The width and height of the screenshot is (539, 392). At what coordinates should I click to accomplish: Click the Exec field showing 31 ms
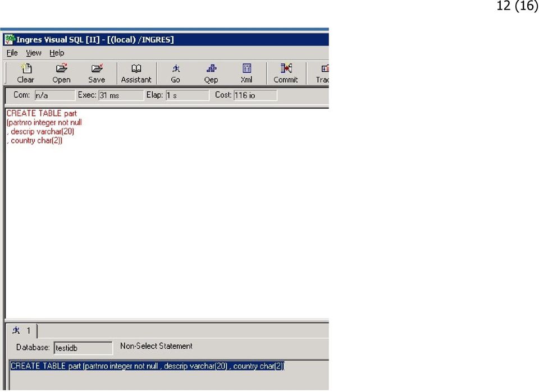(121, 95)
